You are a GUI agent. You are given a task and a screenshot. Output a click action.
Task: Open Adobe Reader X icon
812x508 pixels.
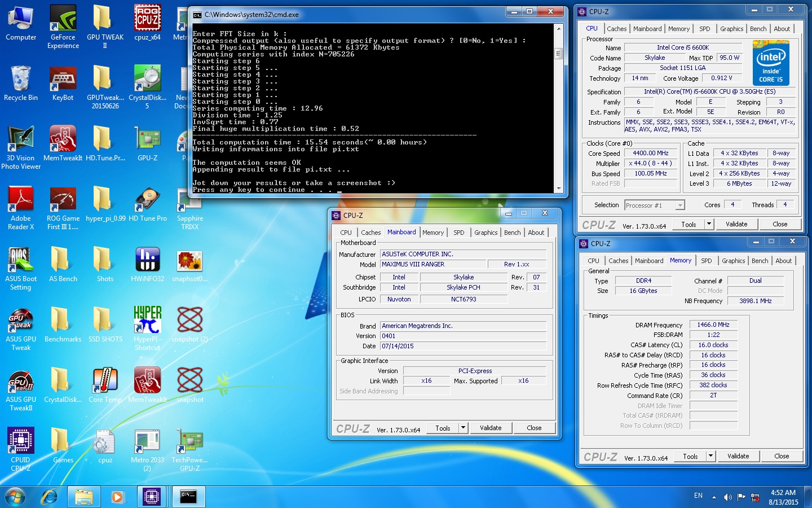pyautogui.click(x=21, y=208)
